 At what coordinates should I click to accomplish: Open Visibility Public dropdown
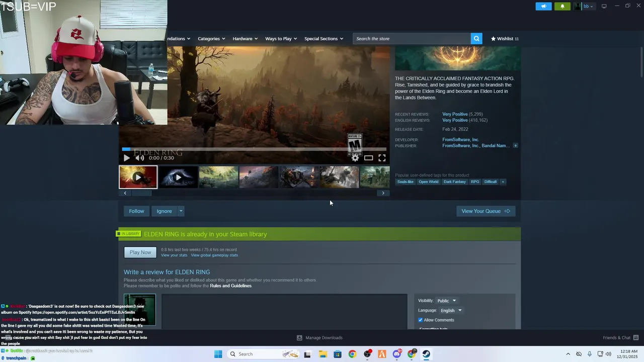[x=446, y=301]
